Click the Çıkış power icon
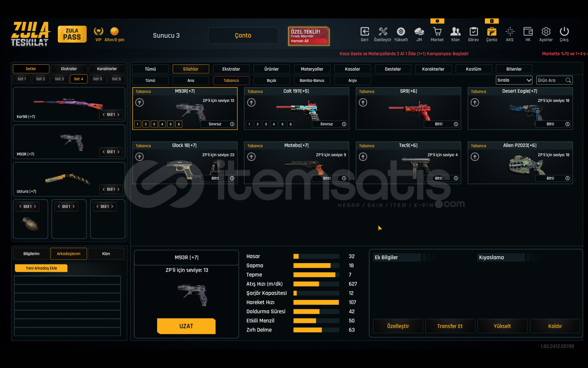Screen dimensions: 588x368 (x=564, y=32)
